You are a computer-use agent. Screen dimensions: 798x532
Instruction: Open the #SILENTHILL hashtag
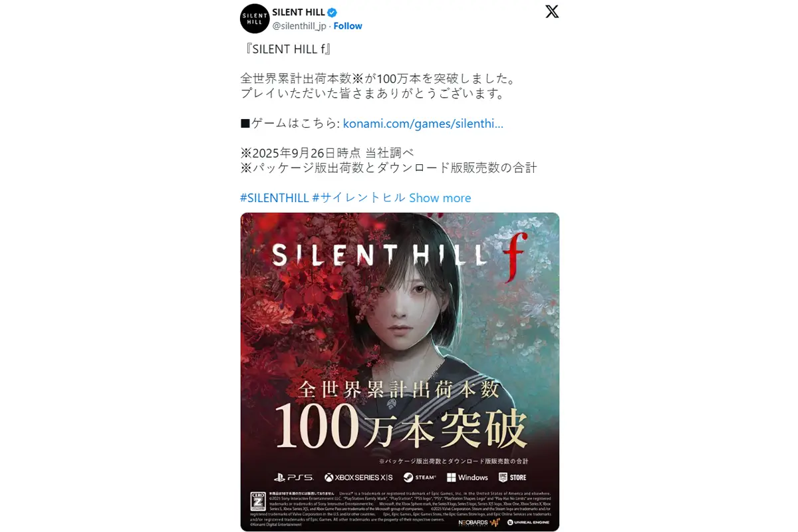(274, 198)
